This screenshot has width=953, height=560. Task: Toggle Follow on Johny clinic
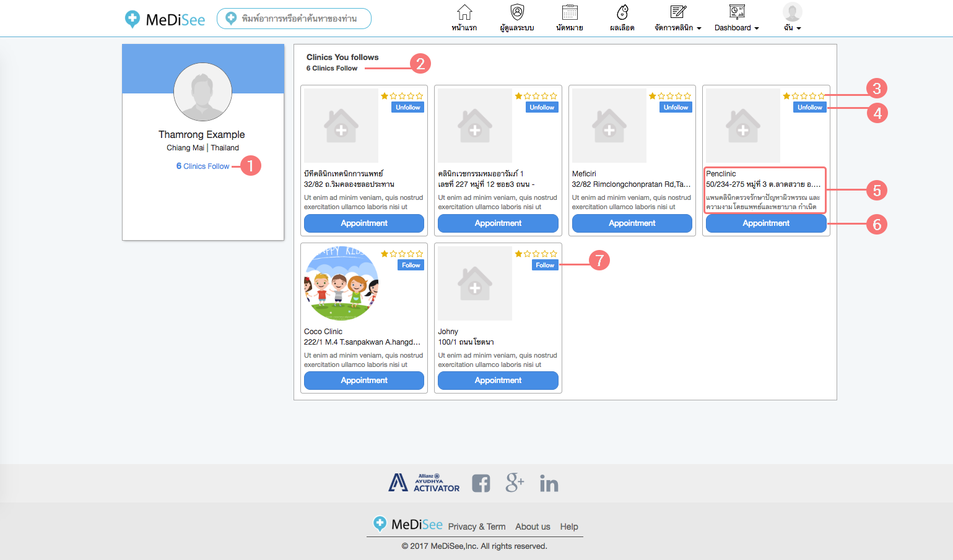(x=545, y=265)
